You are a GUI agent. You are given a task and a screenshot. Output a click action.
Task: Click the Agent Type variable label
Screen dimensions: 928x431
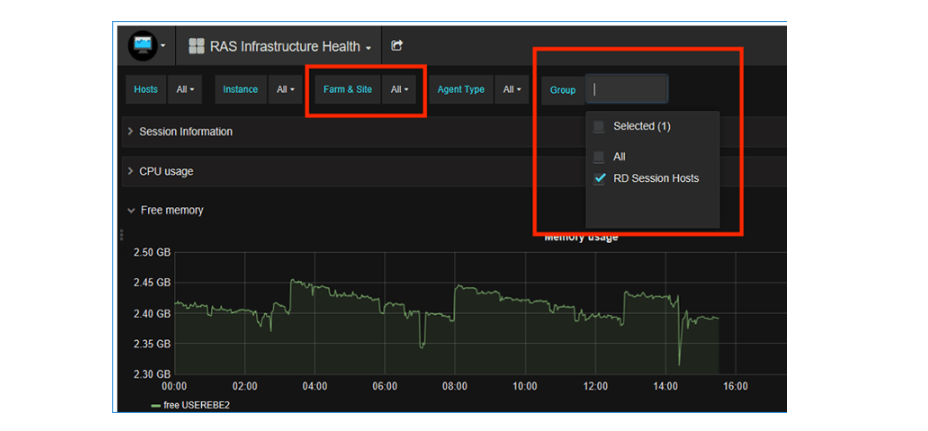coord(461,89)
